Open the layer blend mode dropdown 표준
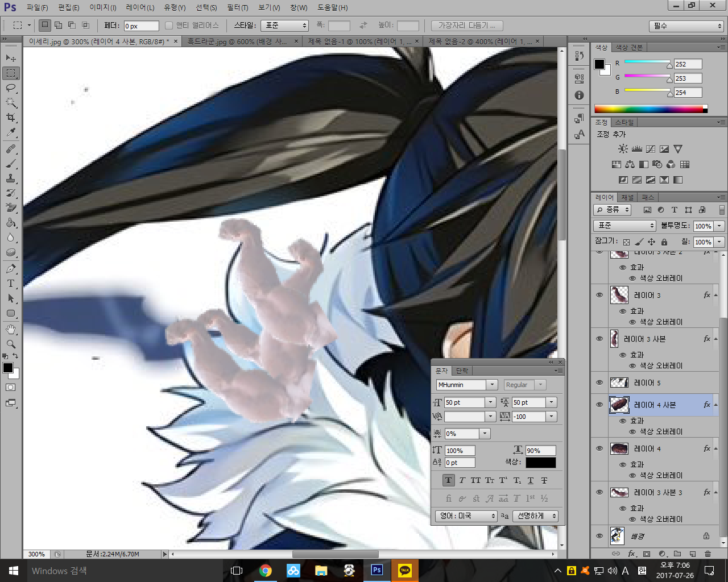 pyautogui.click(x=625, y=226)
